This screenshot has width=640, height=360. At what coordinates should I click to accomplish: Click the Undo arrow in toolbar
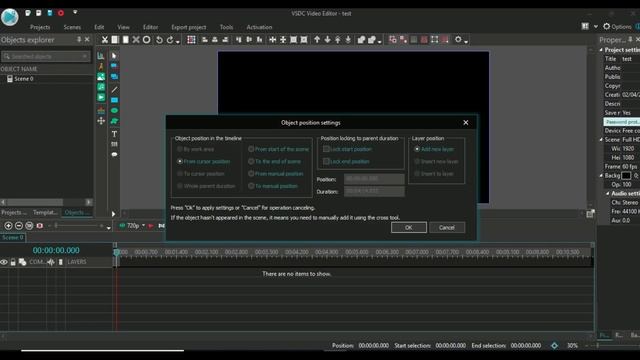[x=159, y=40]
